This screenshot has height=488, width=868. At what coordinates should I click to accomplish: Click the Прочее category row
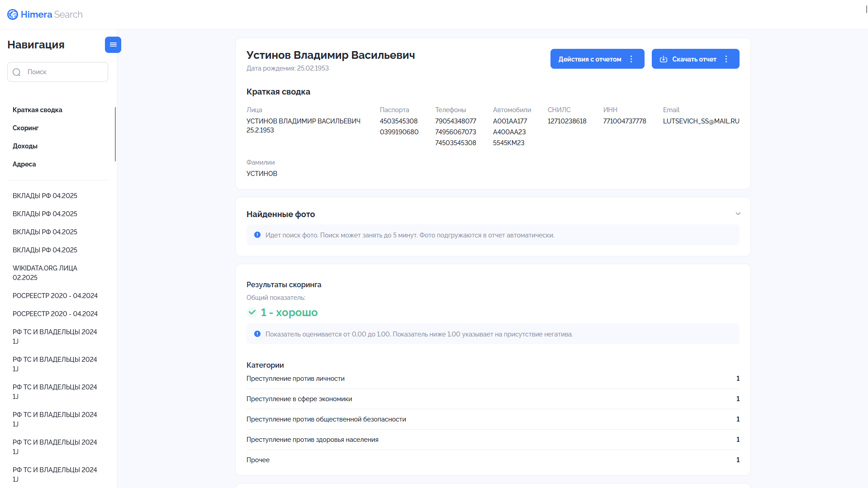(493, 460)
